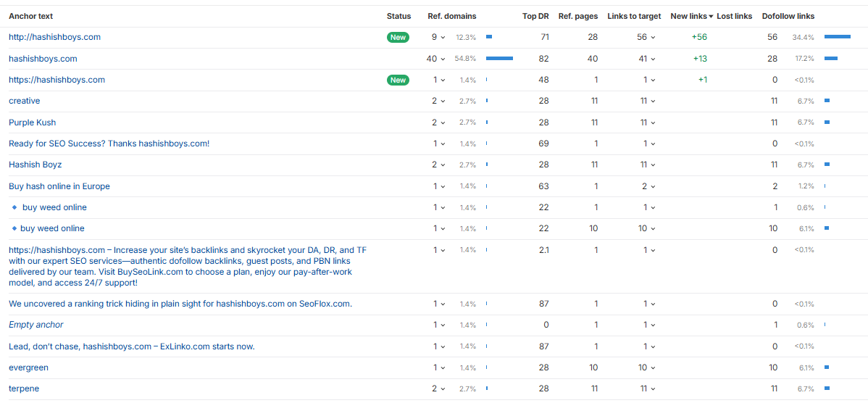Open the ref. domains dropdown for Empty anchor

[x=438, y=325]
